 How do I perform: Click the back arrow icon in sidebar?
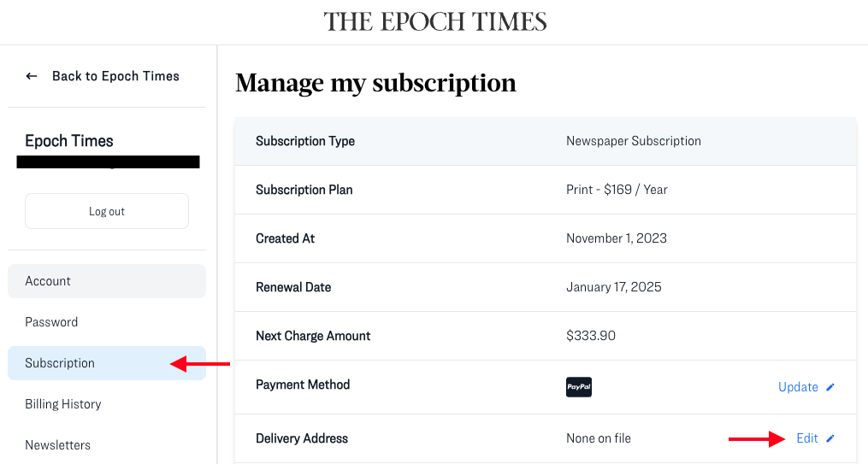click(x=32, y=76)
